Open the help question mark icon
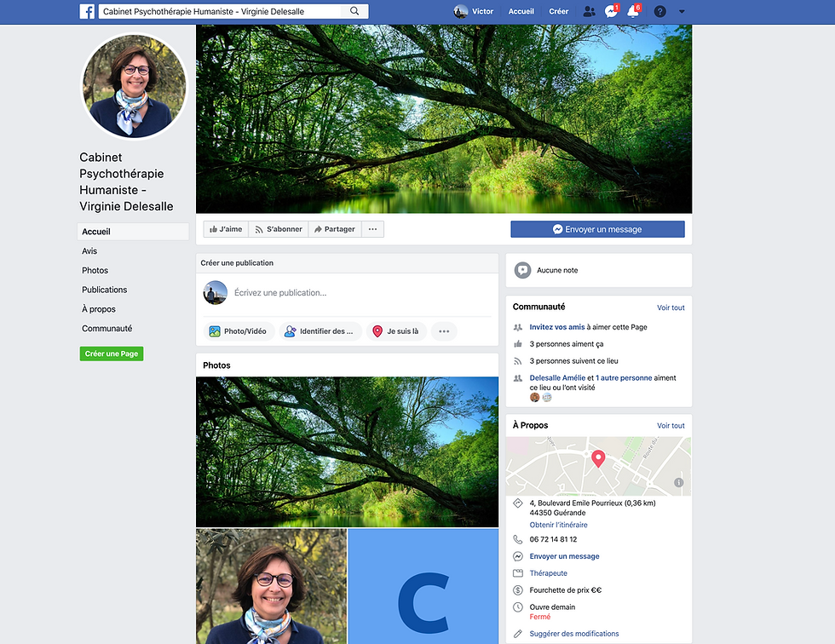 (659, 11)
